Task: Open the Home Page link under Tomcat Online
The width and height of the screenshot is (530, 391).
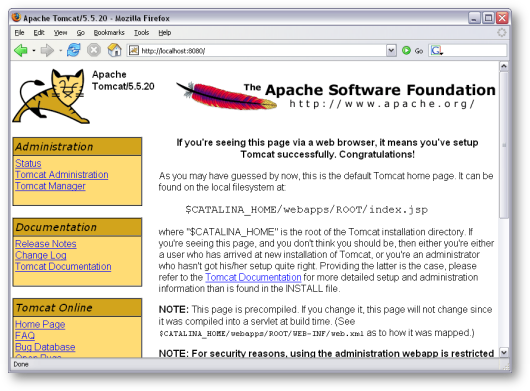Action: tap(40, 324)
